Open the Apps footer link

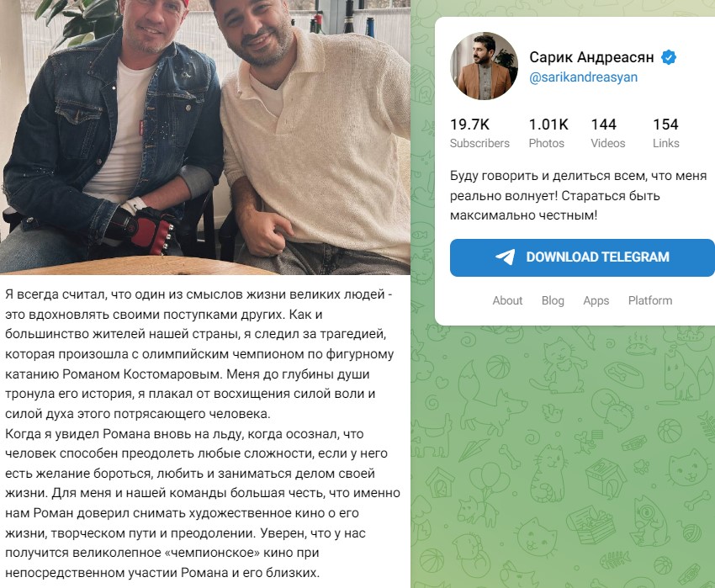click(x=596, y=301)
